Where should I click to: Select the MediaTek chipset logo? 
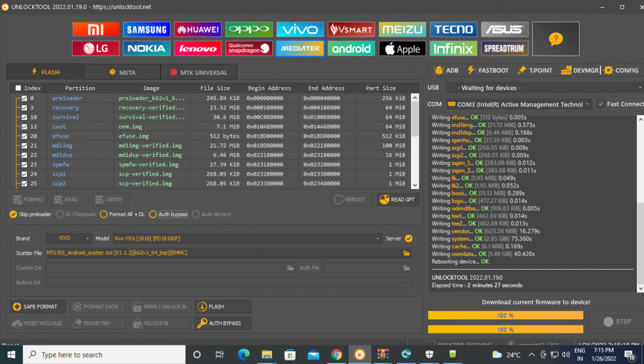click(x=300, y=49)
